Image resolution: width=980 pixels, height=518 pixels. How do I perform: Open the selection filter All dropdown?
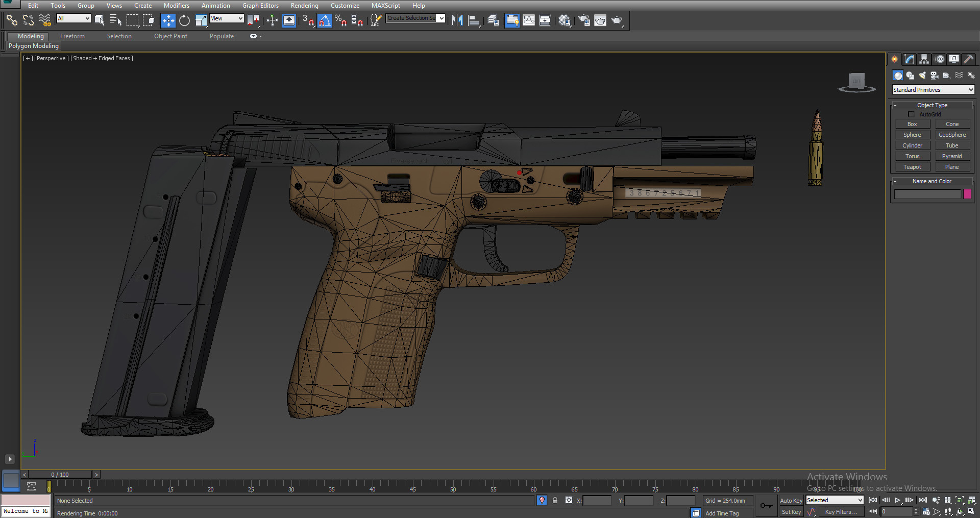74,18
